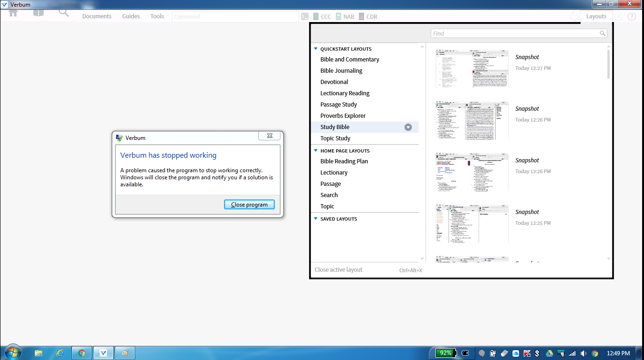The height and width of the screenshot is (360, 644).
Task: Click the Find magnifier icon in Layouts panel
Action: (602, 33)
